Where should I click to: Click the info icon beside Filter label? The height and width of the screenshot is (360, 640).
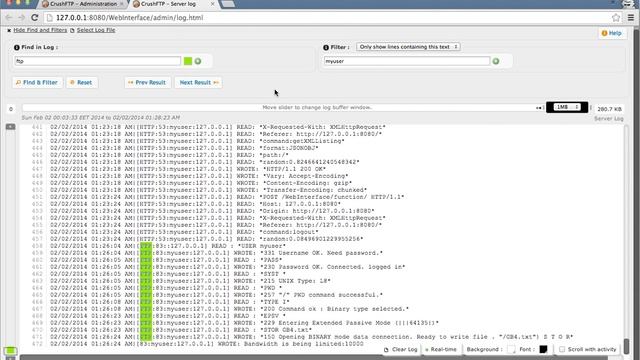click(326, 47)
